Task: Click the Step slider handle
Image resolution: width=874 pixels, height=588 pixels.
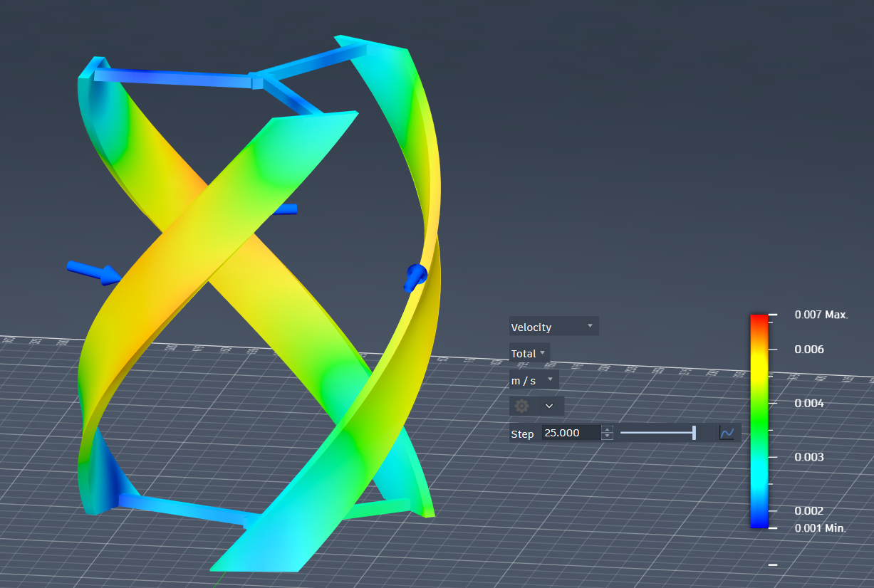Action: [x=694, y=432]
